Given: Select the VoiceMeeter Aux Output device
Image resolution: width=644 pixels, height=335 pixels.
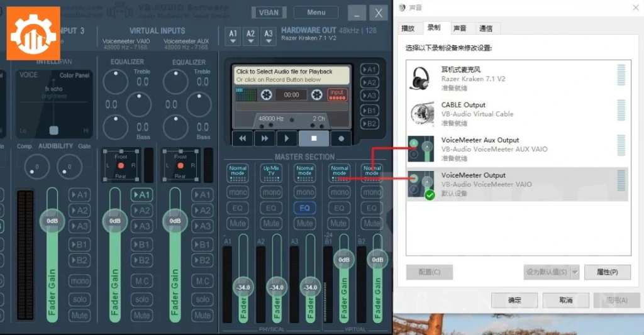Looking at the screenshot, I should click(x=518, y=149).
